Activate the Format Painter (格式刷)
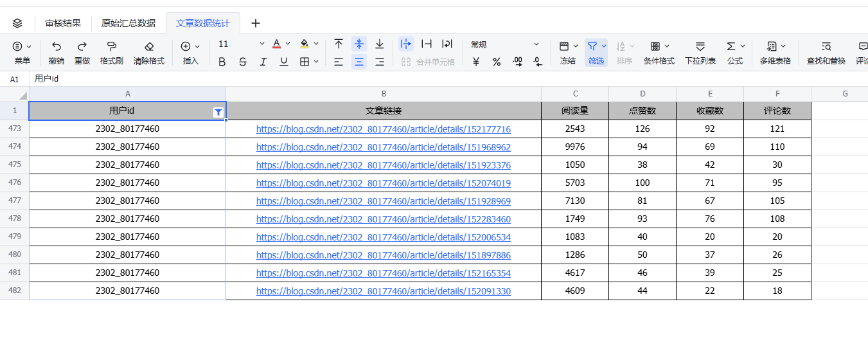 [x=112, y=53]
